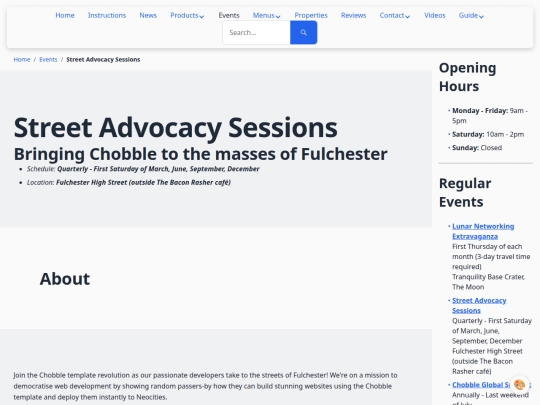Click the Schedule: Quarterly list item
This screenshot has height=405, width=540.
143,169
